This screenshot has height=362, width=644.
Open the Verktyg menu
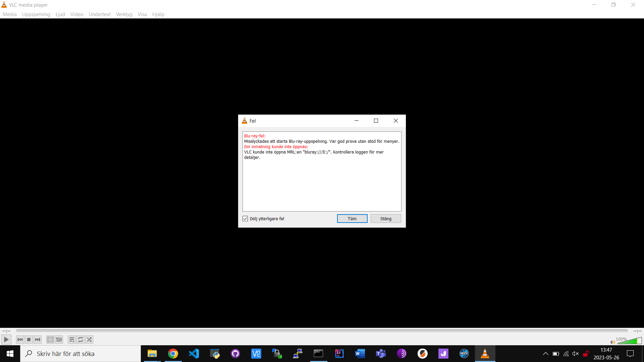click(124, 14)
